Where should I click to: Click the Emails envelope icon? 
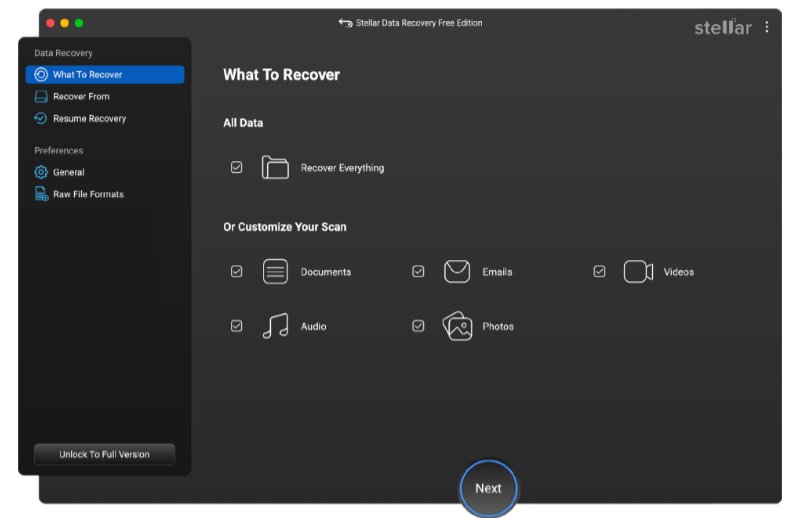point(457,272)
